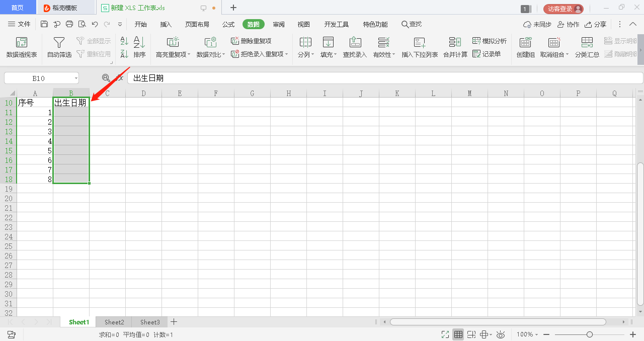Open the PivotTable (数据透视表) tool
The height and width of the screenshot is (341, 644).
point(22,43)
